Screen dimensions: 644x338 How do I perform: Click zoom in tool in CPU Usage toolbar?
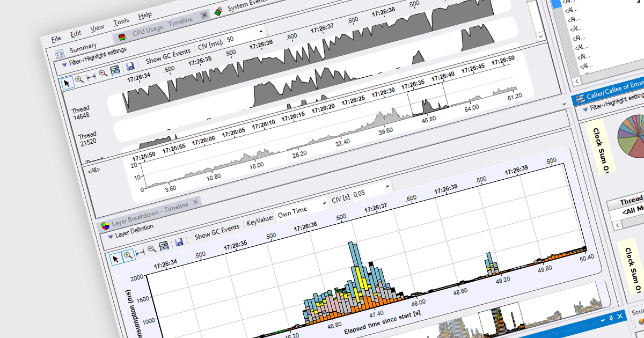(x=79, y=79)
